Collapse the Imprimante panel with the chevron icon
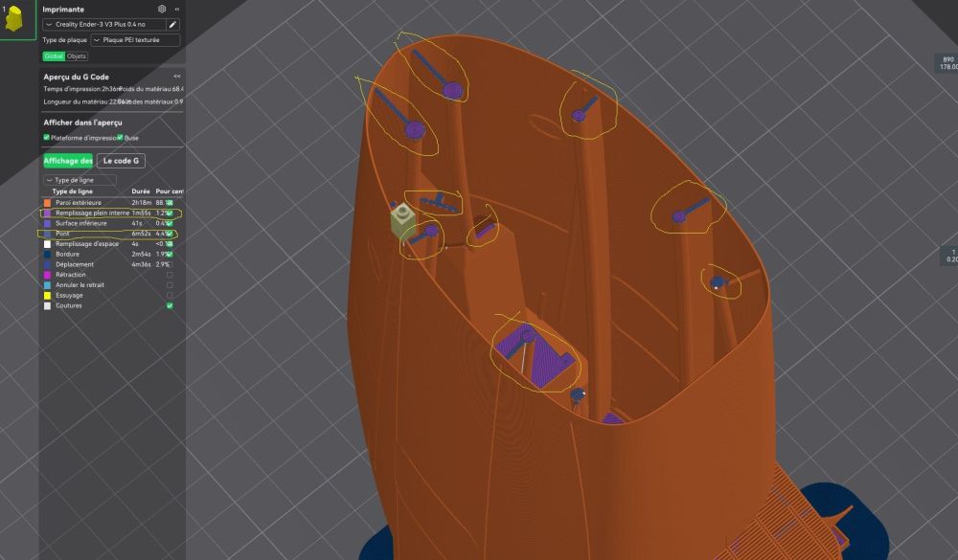The height and width of the screenshot is (560, 958). coord(177,10)
